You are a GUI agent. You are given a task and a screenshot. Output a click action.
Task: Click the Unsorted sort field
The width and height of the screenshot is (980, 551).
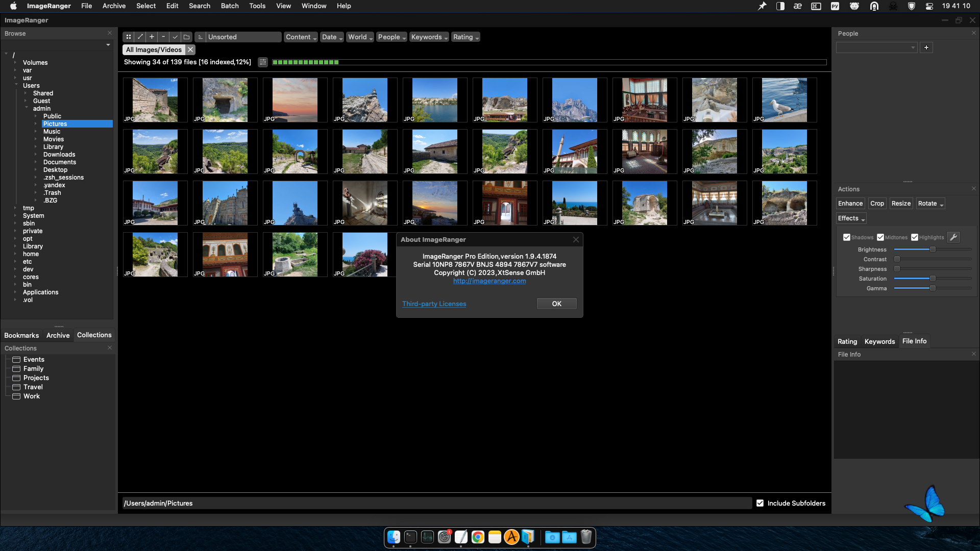coord(244,37)
